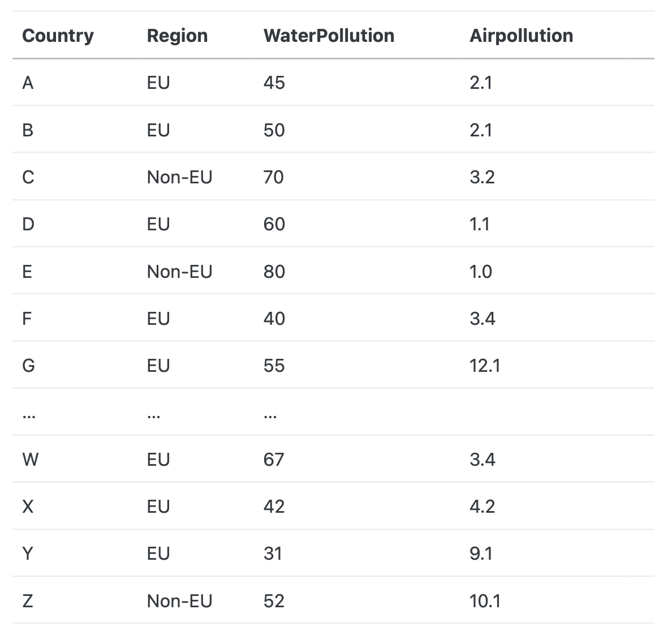Click the WaterPollution value 80
Screen dimensions: 672x635
coord(274,272)
